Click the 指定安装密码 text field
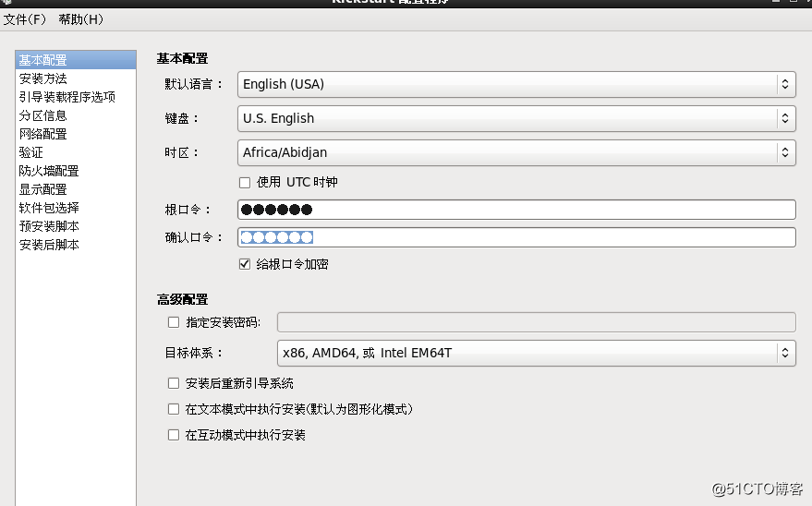This screenshot has width=812, height=506. pyautogui.click(x=537, y=322)
